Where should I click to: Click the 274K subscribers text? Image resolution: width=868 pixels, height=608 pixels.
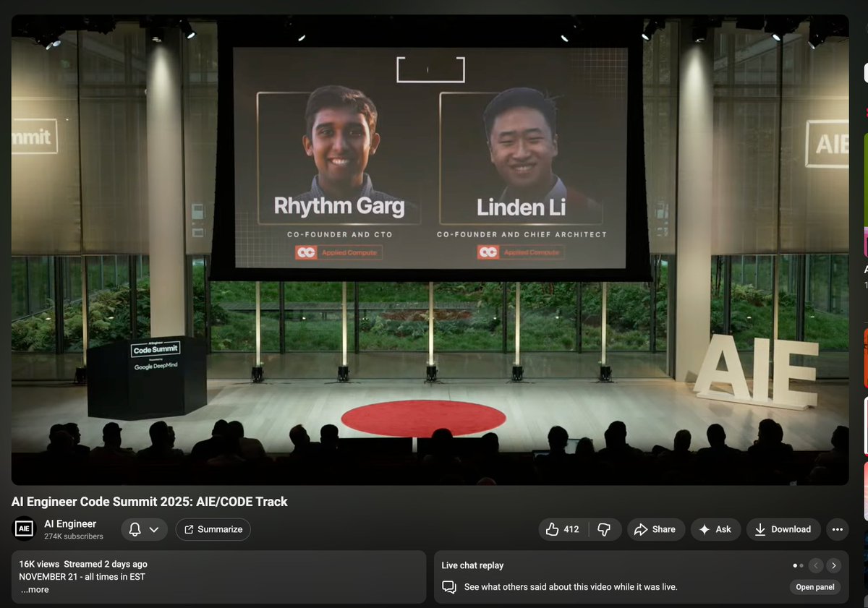74,536
